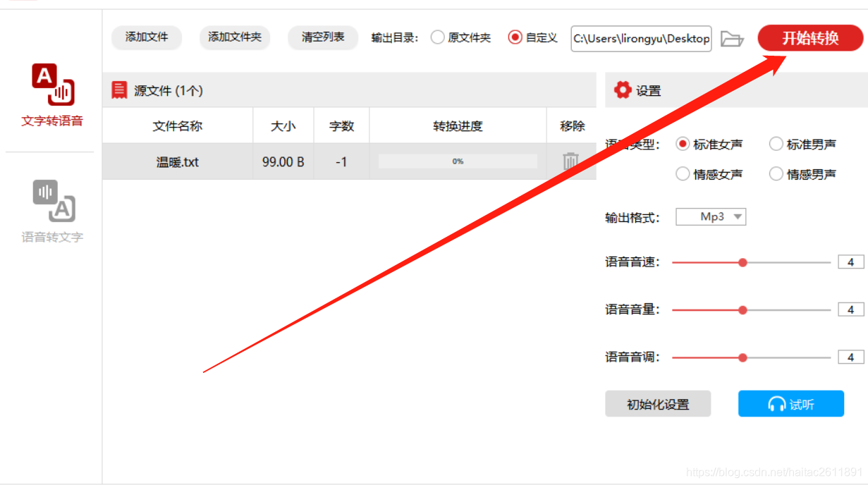This screenshot has height=485, width=868.
Task: Choose 标准男声 voice type
Action: pyautogui.click(x=802, y=144)
